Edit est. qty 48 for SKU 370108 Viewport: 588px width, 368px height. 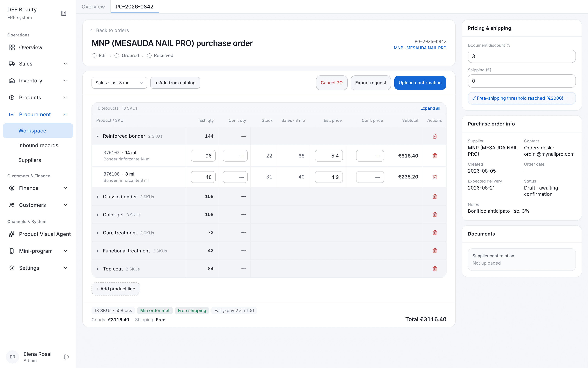(203, 177)
